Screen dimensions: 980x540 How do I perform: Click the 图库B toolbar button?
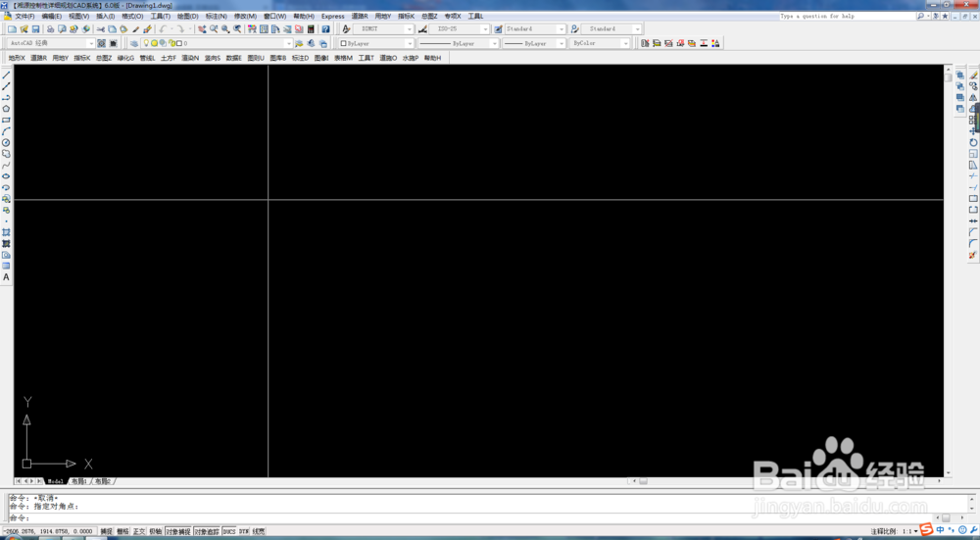pyautogui.click(x=277, y=58)
